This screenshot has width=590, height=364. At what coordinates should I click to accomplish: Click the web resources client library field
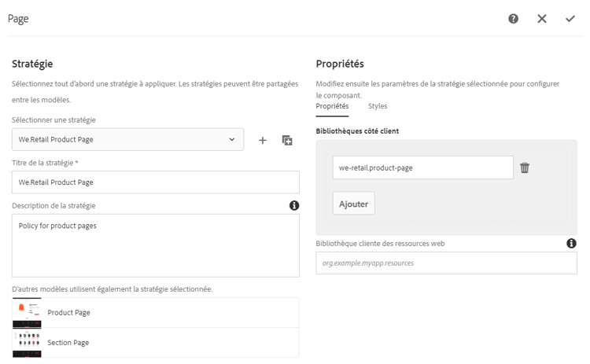click(x=446, y=263)
